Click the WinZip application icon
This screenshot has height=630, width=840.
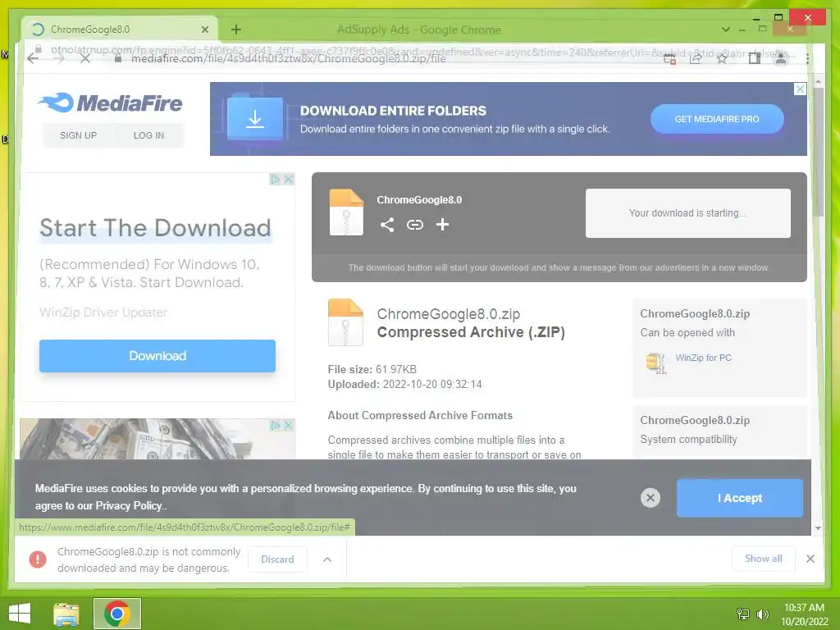[656, 363]
